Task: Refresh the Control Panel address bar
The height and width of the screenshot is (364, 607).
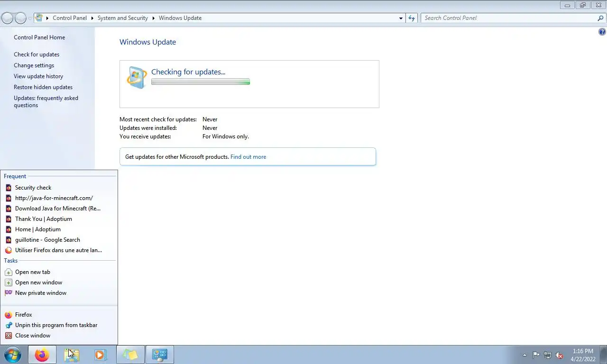Action: click(412, 18)
